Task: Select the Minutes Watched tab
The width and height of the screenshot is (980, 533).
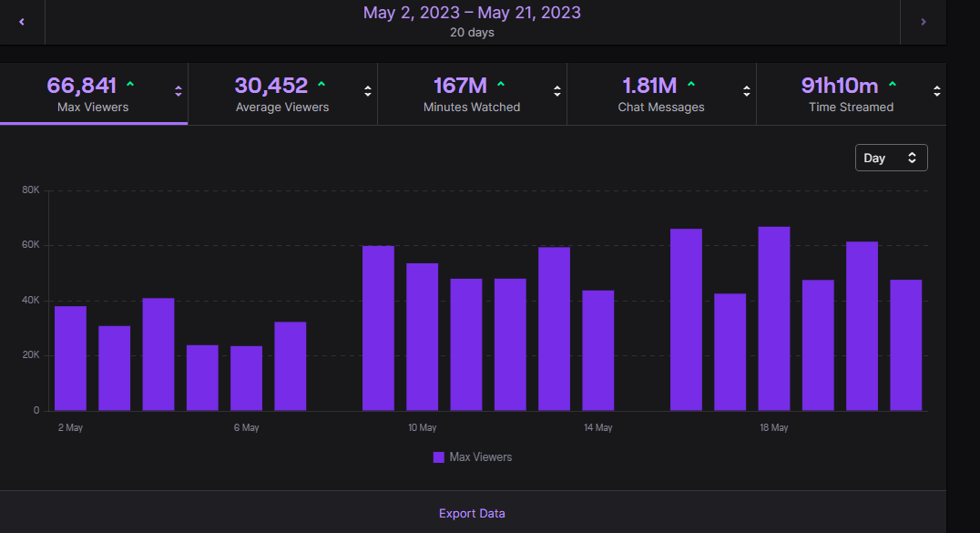Action: [472, 94]
